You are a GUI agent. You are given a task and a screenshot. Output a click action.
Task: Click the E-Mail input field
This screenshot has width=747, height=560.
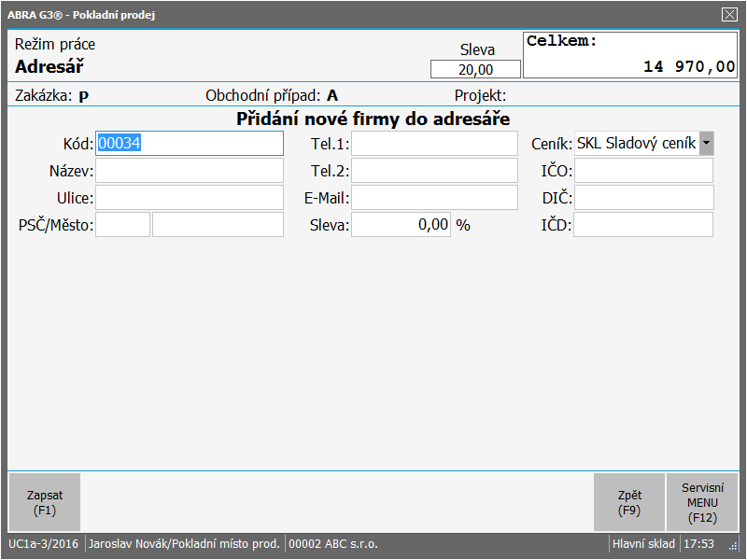(434, 198)
